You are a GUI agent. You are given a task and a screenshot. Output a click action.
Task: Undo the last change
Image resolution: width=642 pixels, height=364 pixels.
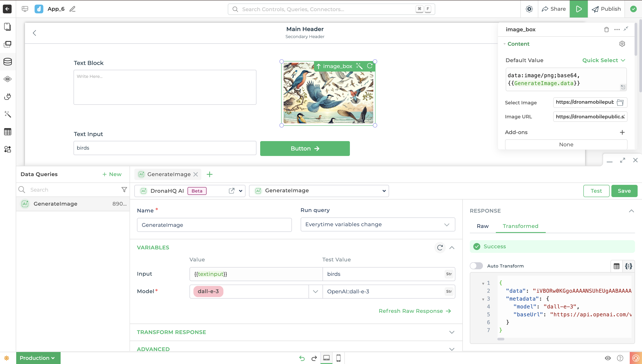302,358
